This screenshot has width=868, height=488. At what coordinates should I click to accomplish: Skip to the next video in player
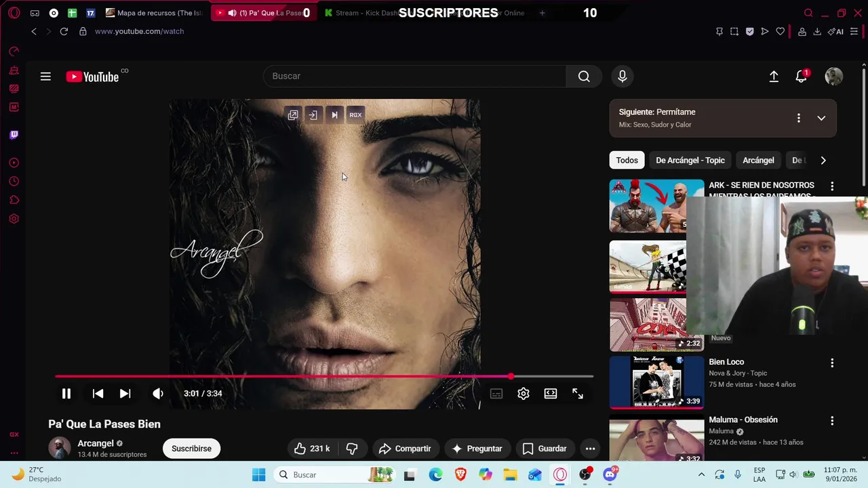(x=125, y=394)
